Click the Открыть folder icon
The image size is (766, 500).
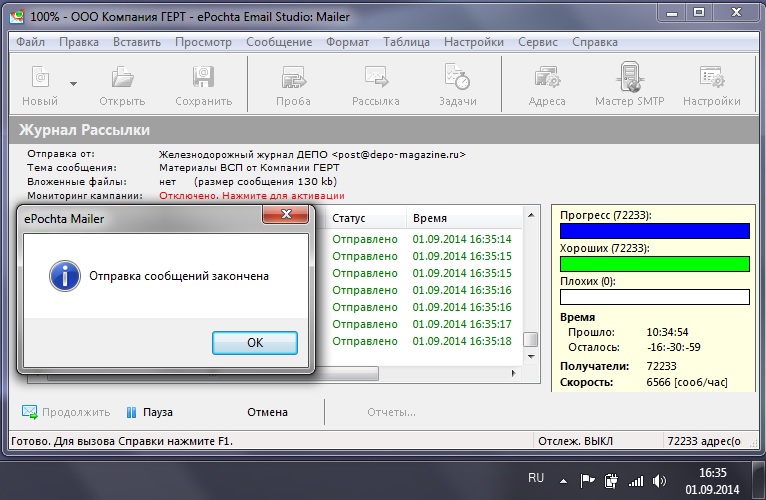(x=122, y=77)
